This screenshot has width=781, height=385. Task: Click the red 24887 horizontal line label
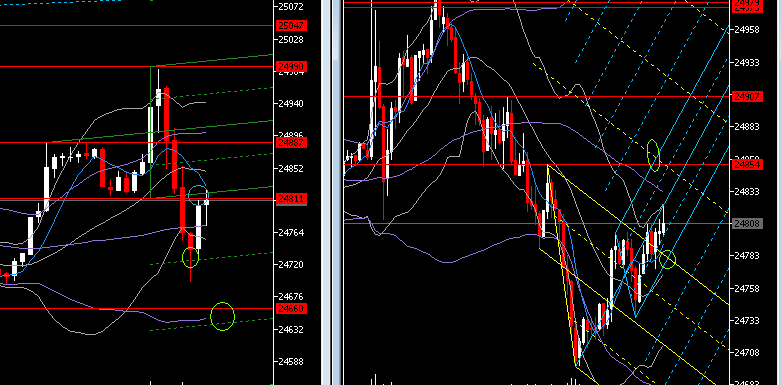291,143
